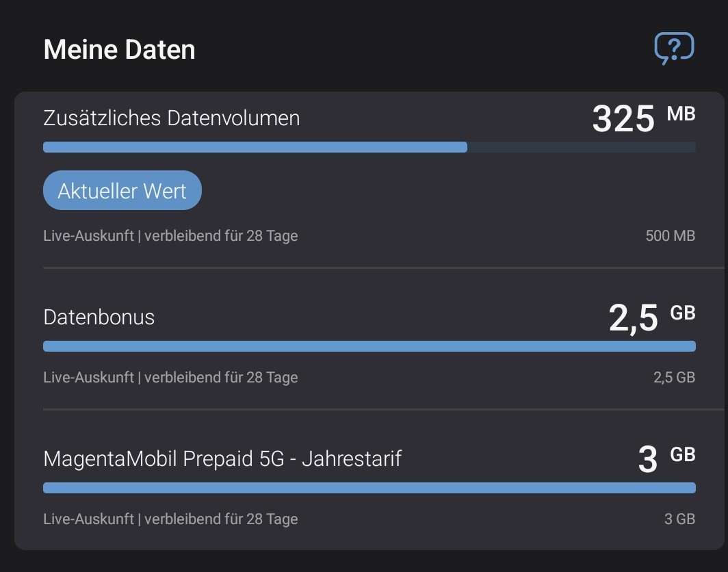
Task: Open MagentaMobil Prepaid 5G - Jahrestarif entry
Action: tap(222, 458)
